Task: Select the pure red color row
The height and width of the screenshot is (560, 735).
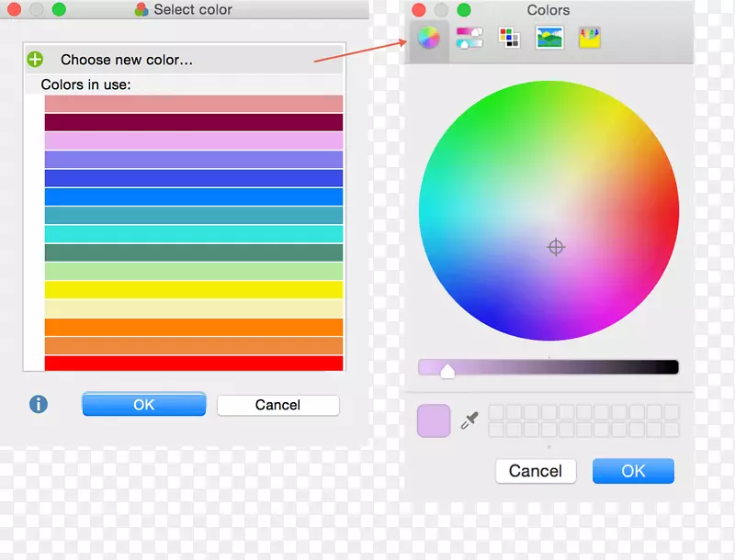Action: coord(194,364)
